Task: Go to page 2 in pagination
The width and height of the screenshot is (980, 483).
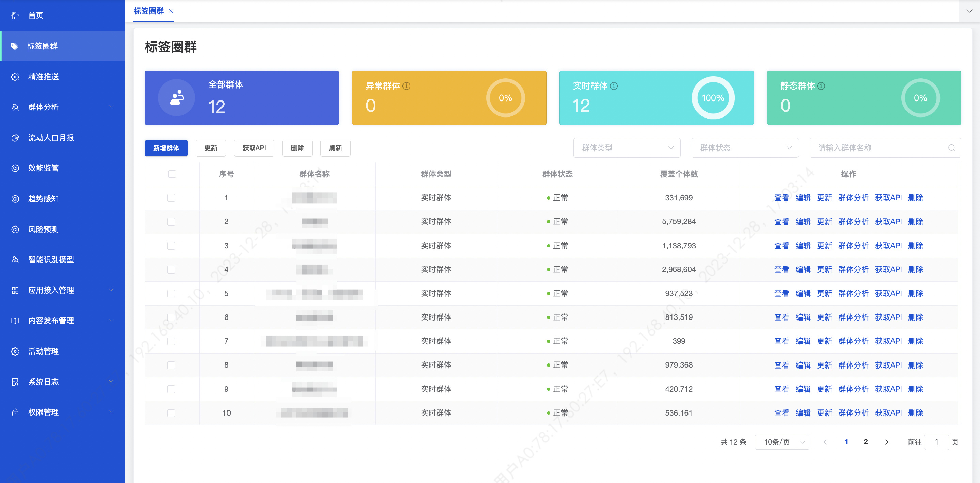Action: (866, 442)
